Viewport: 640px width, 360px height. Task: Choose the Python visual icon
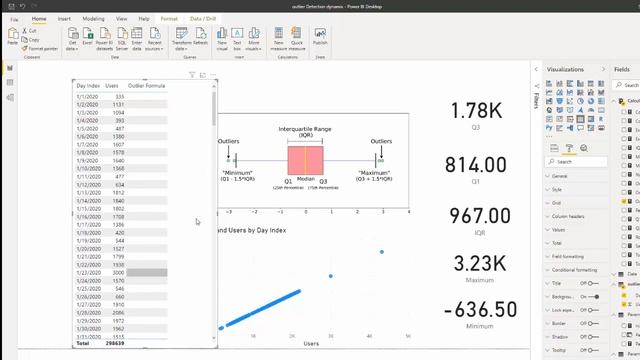click(549, 128)
